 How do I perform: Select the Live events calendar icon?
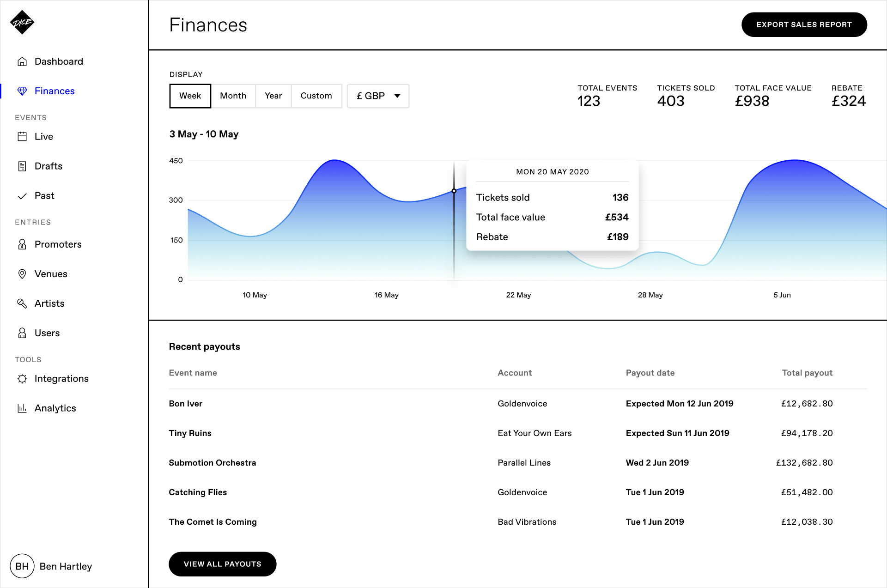click(x=22, y=136)
